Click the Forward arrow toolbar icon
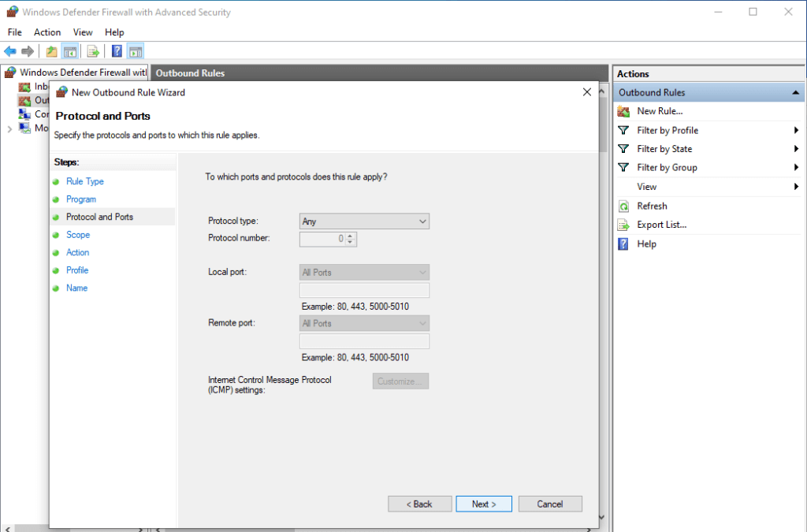 click(x=28, y=51)
